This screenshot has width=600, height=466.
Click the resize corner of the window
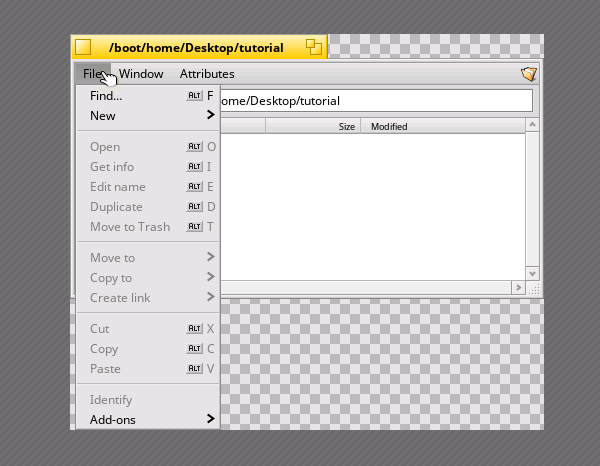[534, 288]
